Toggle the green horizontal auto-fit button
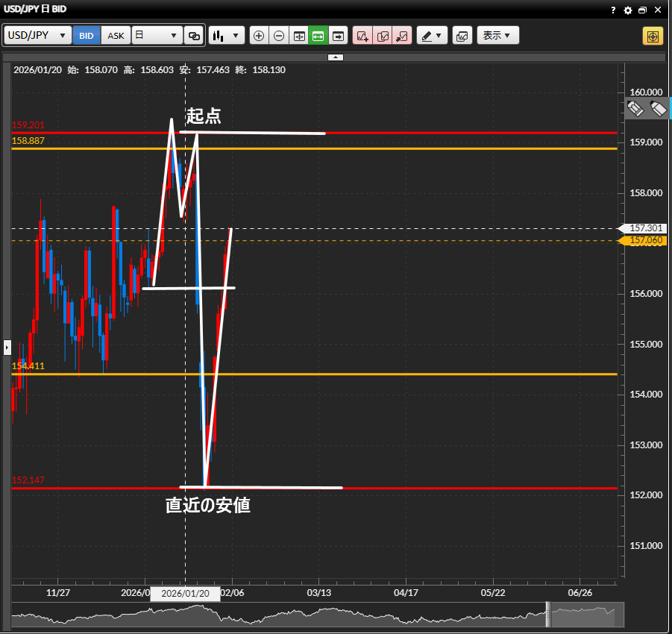 [318, 36]
